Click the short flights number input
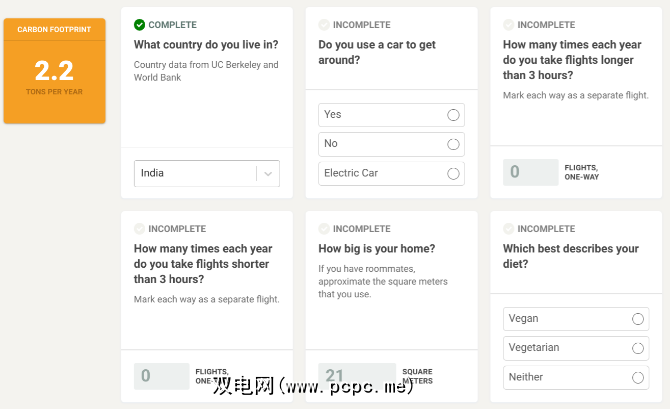 (x=161, y=376)
